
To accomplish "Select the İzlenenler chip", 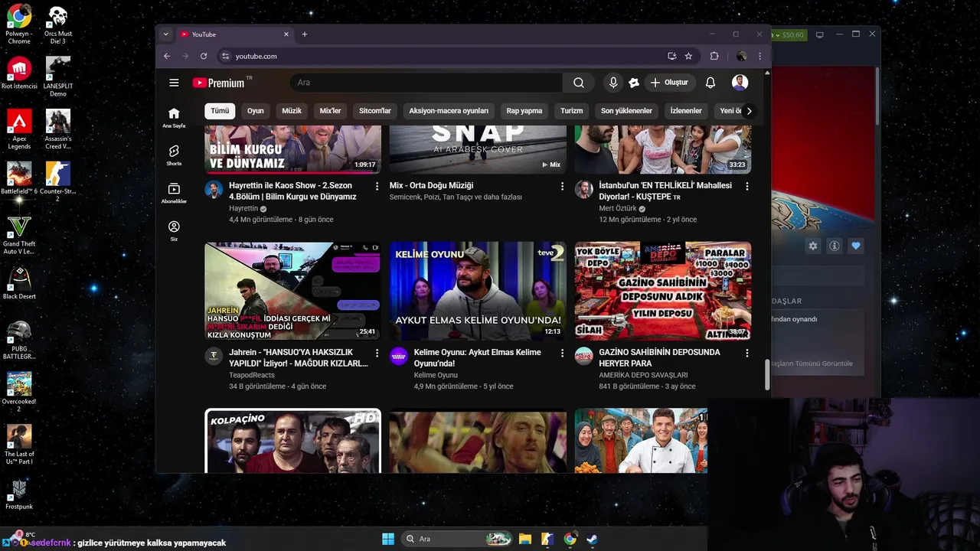I will pyautogui.click(x=686, y=111).
